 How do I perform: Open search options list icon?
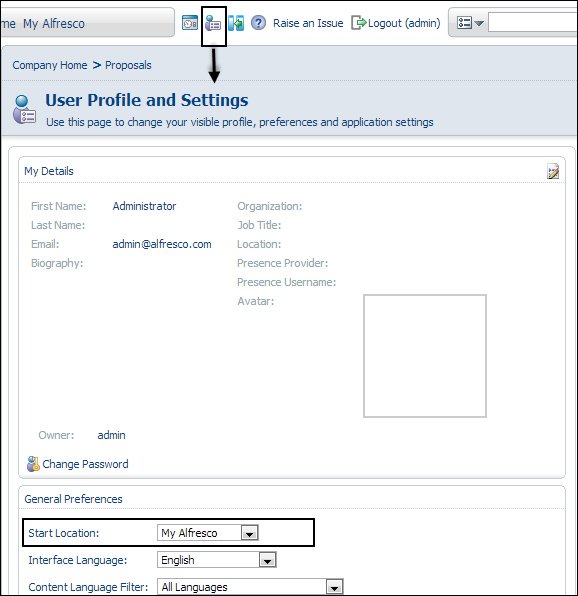click(x=464, y=23)
